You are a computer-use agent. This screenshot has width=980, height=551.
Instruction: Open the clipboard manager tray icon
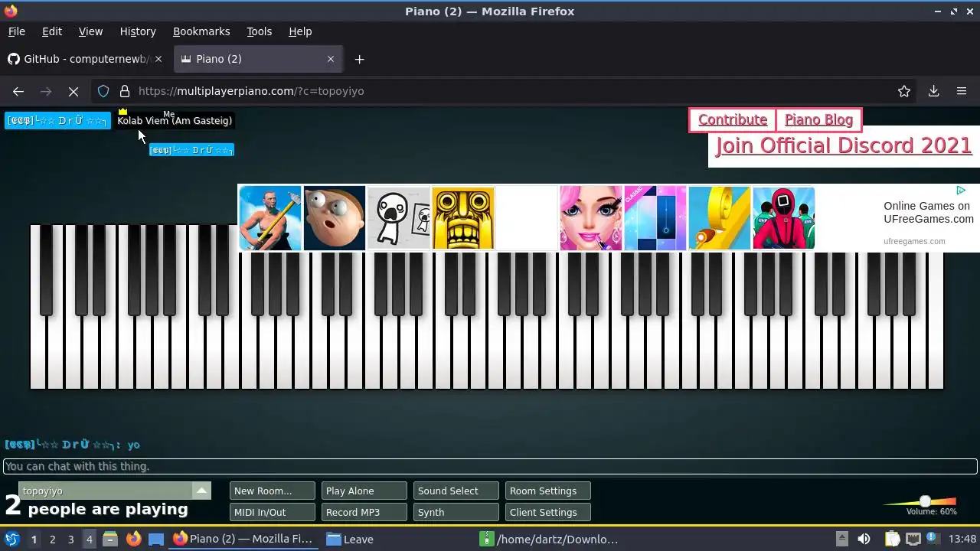coord(893,539)
